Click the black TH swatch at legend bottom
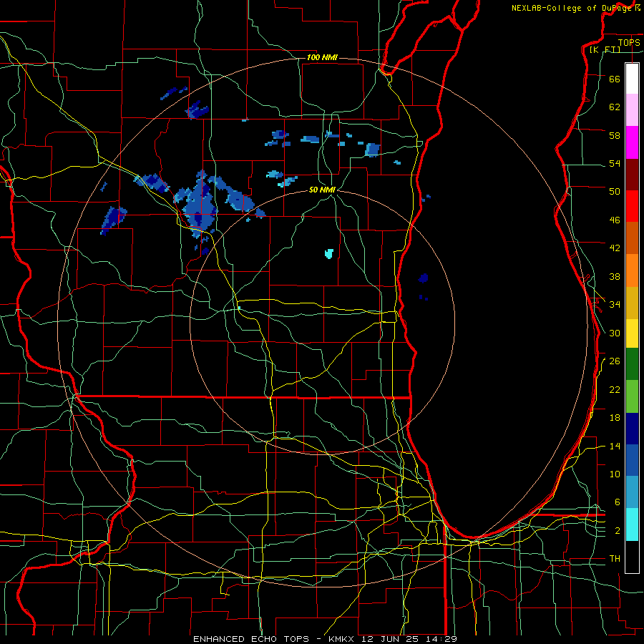This screenshot has width=644, height=644. pyautogui.click(x=632, y=557)
